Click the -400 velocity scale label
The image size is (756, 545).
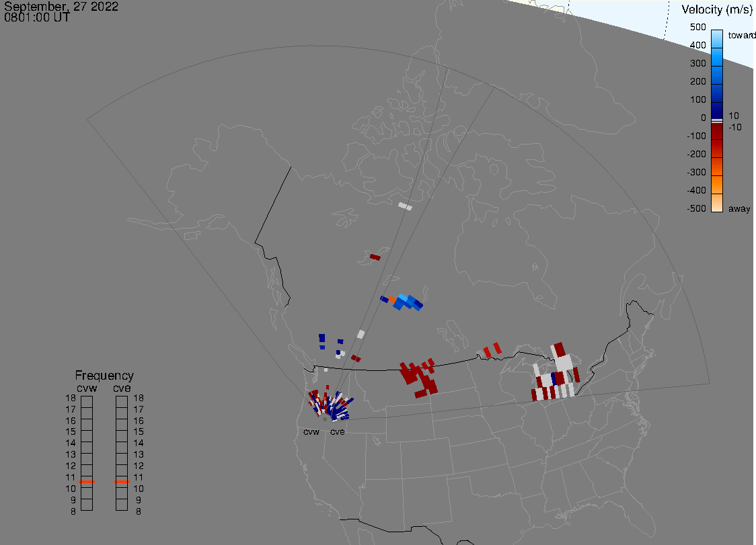(696, 190)
